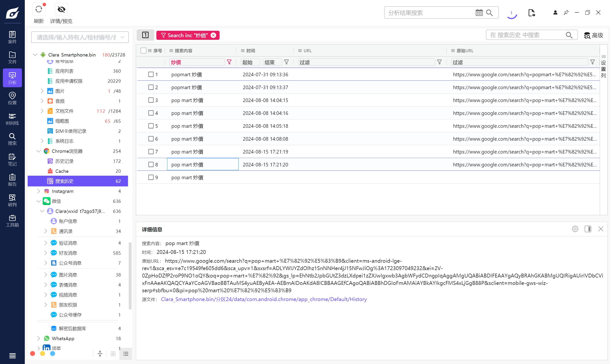The height and width of the screenshot is (364, 610).
Task: Click the calendar icon in the analysis search box
Action: coord(479,13)
